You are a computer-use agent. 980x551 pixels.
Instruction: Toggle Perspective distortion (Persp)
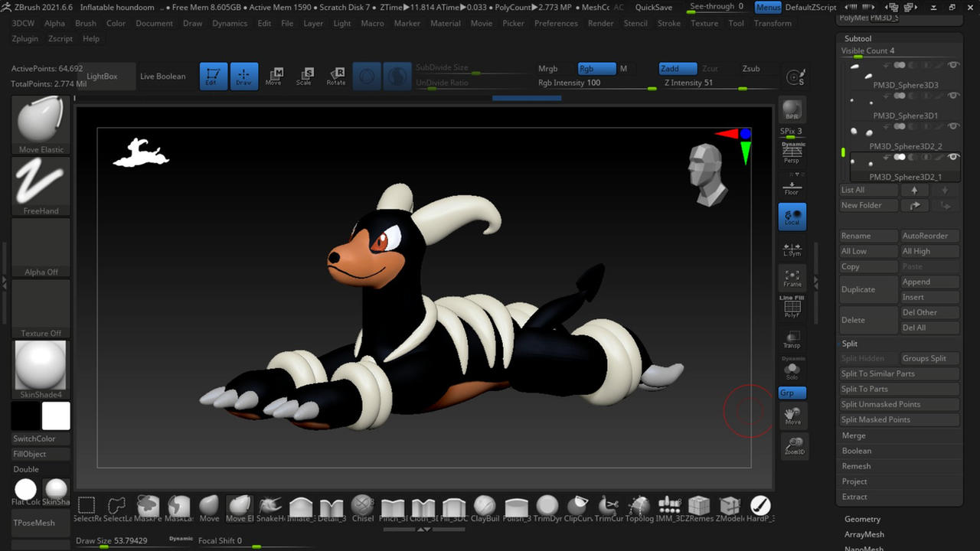tap(792, 154)
